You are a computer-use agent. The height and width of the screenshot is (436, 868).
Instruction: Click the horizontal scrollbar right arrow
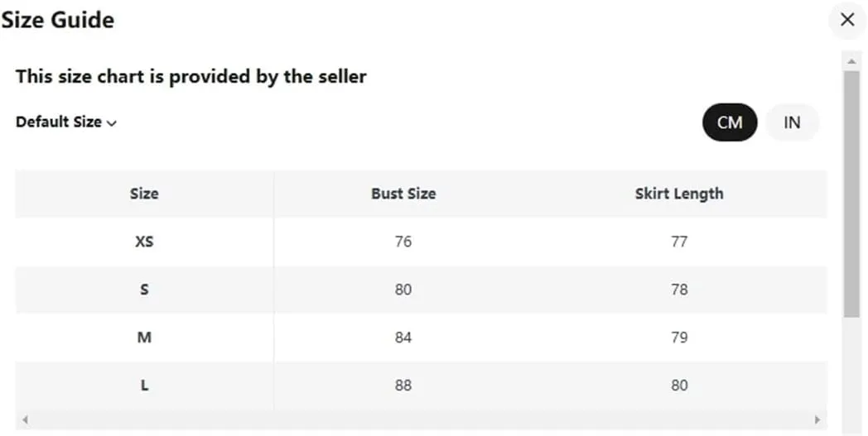817,419
